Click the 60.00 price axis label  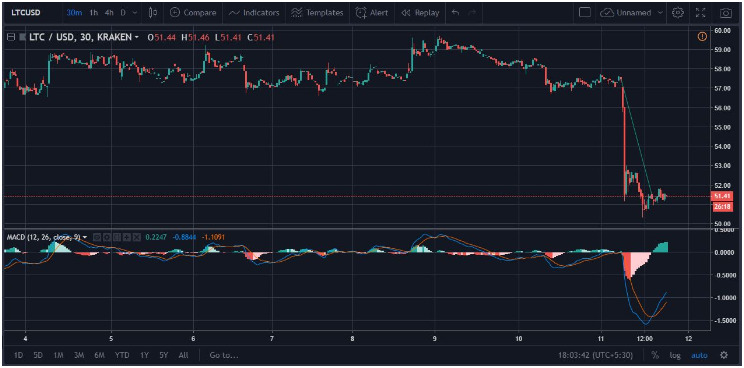722,30
